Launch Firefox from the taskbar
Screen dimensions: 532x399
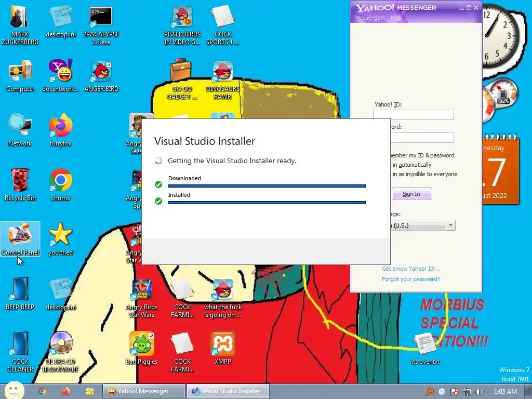(66, 391)
